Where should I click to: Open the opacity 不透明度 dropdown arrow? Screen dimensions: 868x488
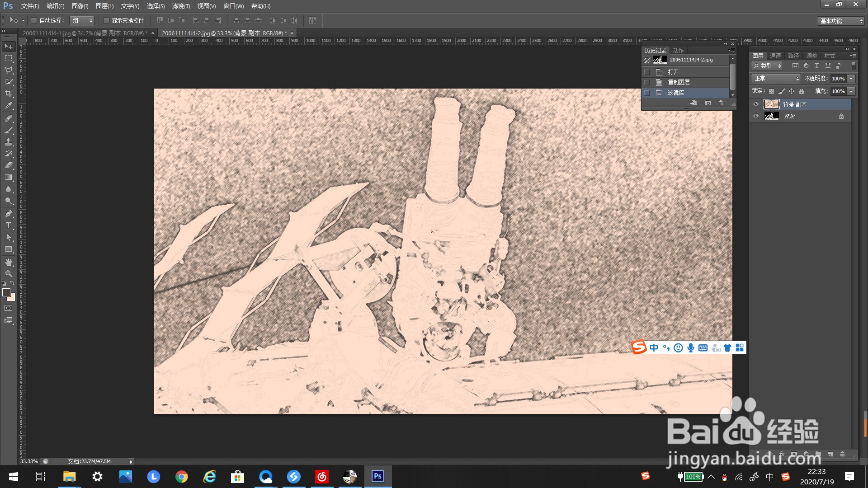[x=851, y=79]
